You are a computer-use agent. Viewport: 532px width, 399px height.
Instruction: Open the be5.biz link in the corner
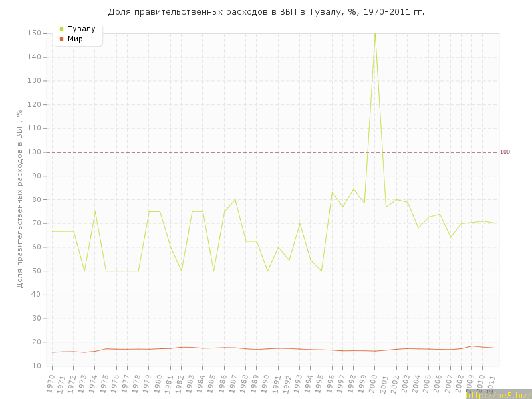coord(497,394)
